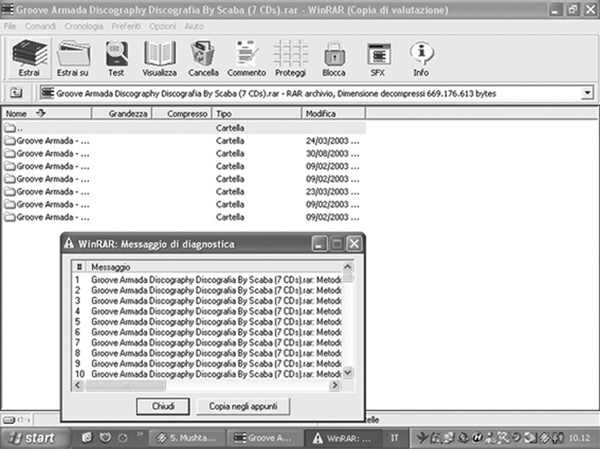The height and width of the screenshot is (449, 600).
Task: Add a Commento to the archive
Action: click(246, 58)
